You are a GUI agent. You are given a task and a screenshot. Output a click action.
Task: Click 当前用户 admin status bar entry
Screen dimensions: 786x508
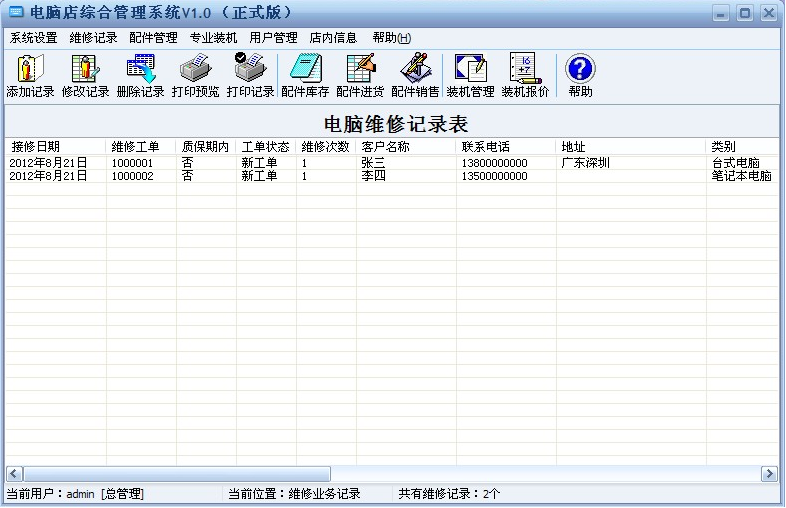[75, 494]
